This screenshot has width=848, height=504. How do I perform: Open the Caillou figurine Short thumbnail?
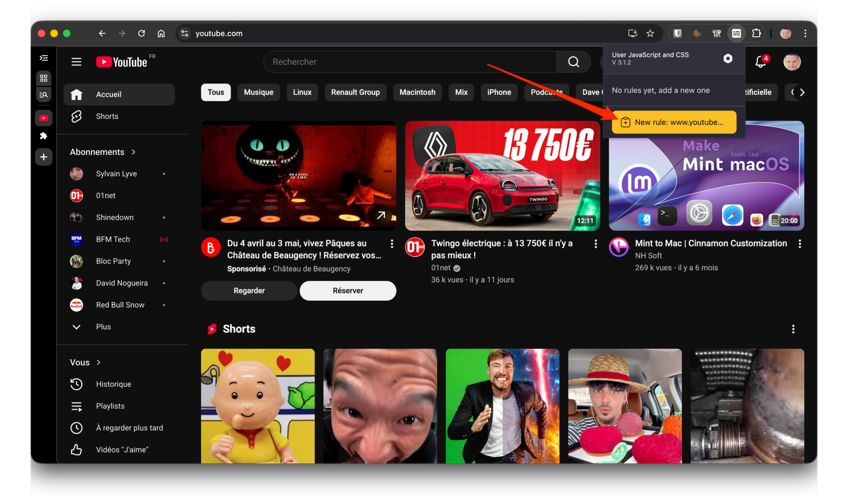258,406
